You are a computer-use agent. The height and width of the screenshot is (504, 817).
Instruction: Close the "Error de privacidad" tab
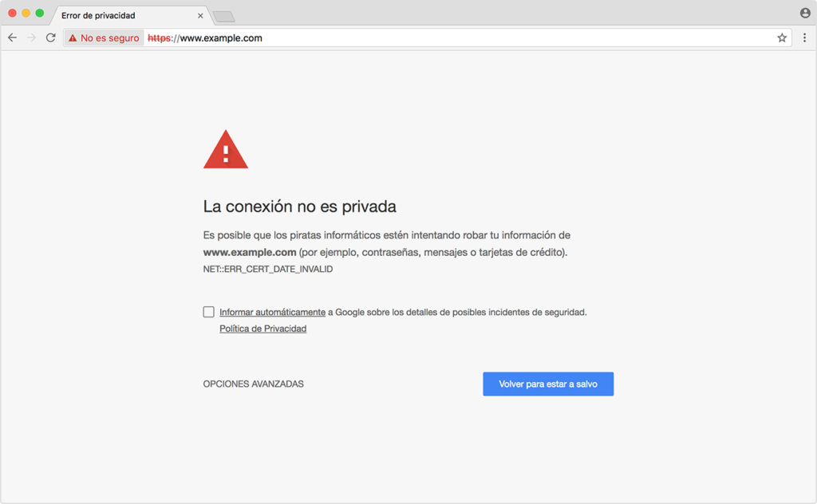coord(200,14)
